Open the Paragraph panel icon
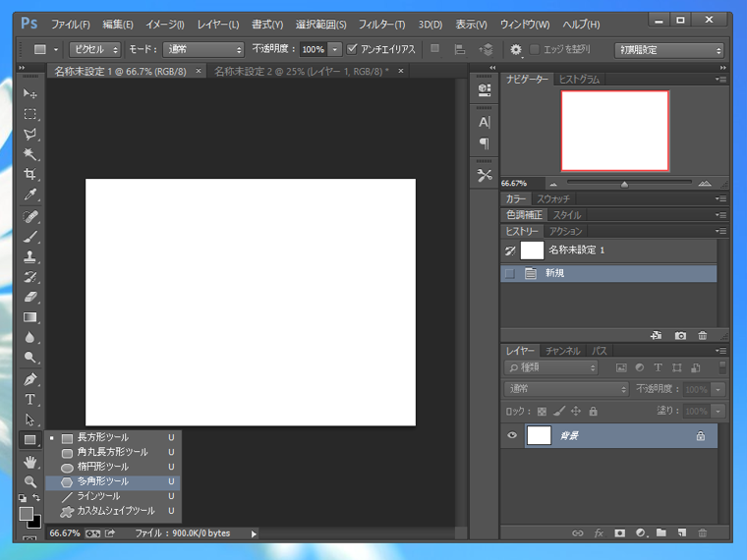 point(484,142)
